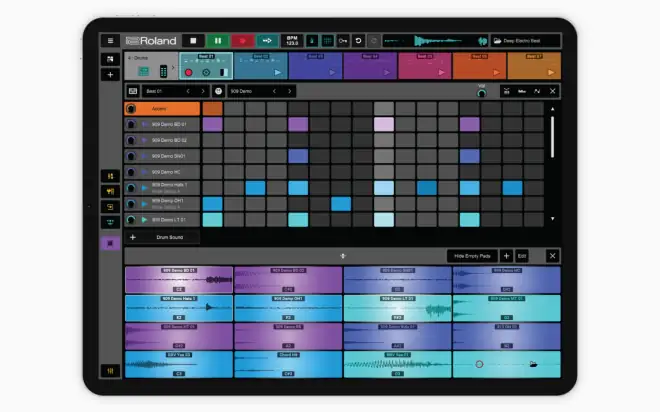Adjust the 909 Demo HC row knob
The height and width of the screenshot is (412, 660).
tap(131, 172)
